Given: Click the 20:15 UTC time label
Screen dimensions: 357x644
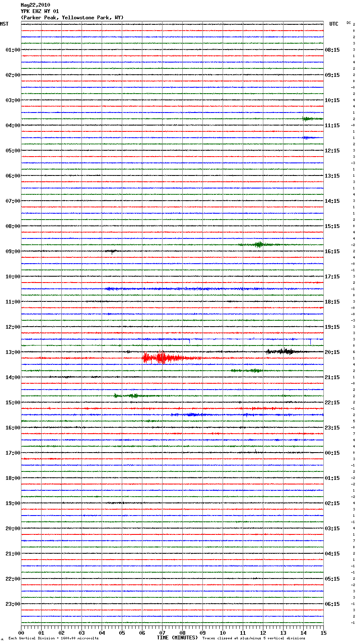Looking at the screenshot, I should coord(332,352).
